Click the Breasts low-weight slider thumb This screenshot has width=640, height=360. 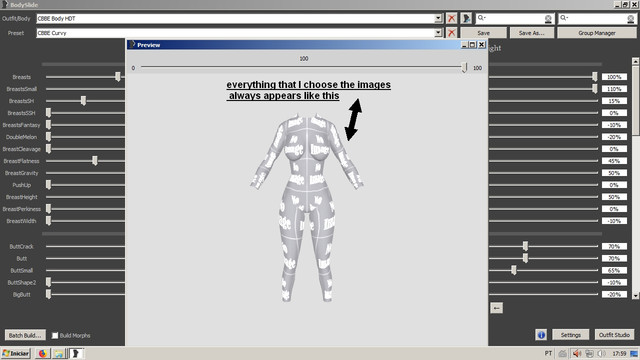pos(118,77)
